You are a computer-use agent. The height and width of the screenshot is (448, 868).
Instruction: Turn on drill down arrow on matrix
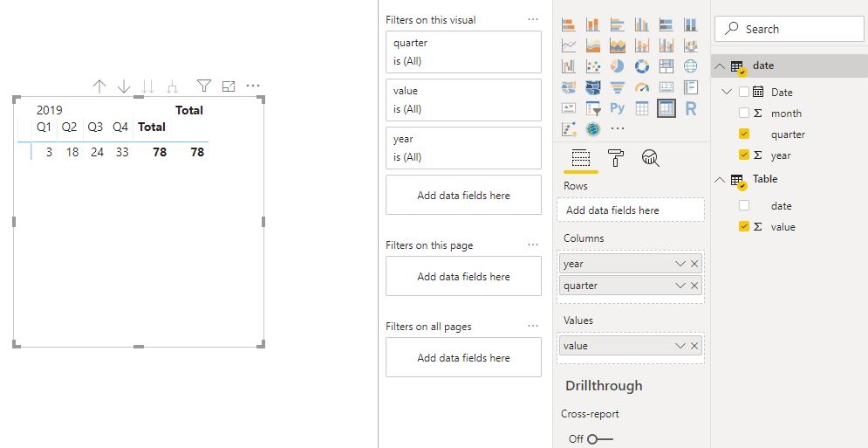pyautogui.click(x=124, y=86)
